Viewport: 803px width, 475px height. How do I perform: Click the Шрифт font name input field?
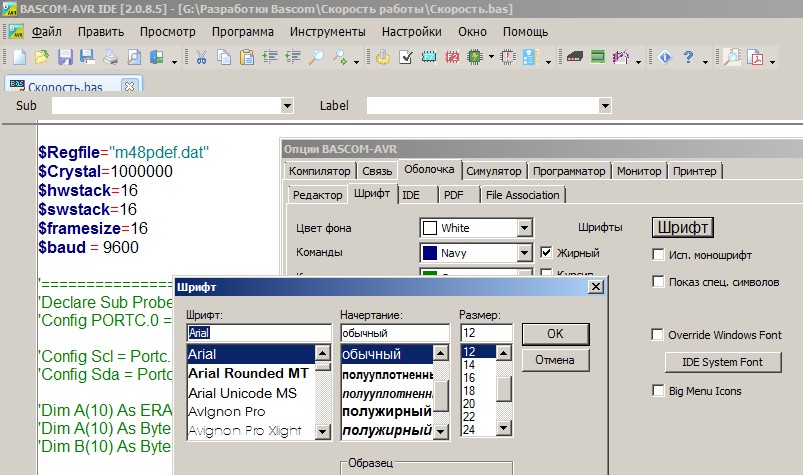click(x=259, y=333)
